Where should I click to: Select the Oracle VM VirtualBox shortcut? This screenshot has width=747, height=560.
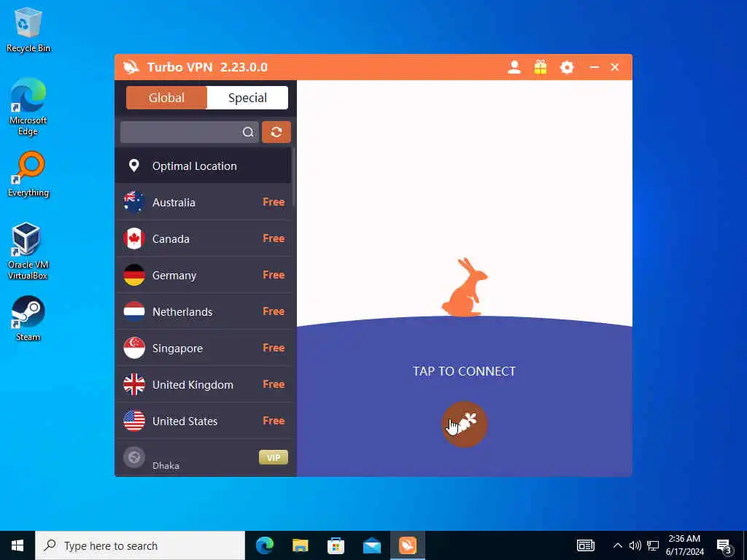[x=28, y=252]
